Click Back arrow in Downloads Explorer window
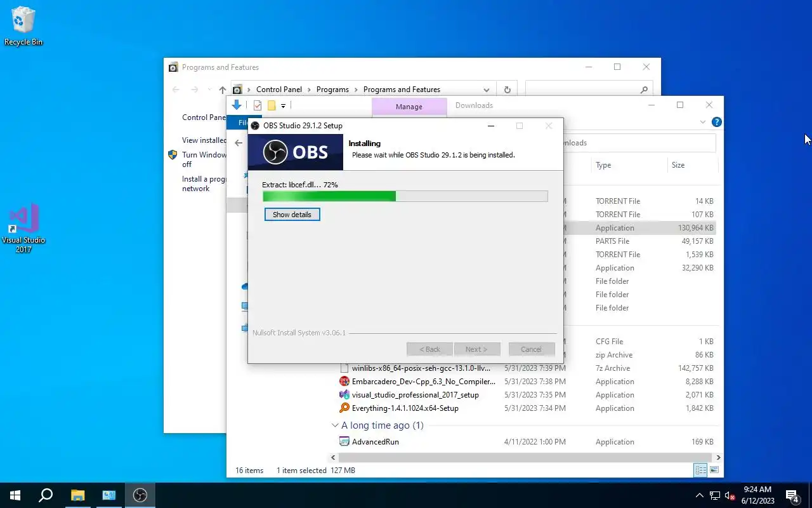Image resolution: width=812 pixels, height=508 pixels. [x=239, y=143]
